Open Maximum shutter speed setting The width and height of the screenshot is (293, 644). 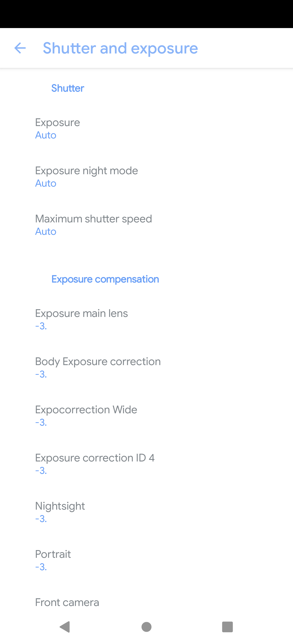click(x=146, y=225)
